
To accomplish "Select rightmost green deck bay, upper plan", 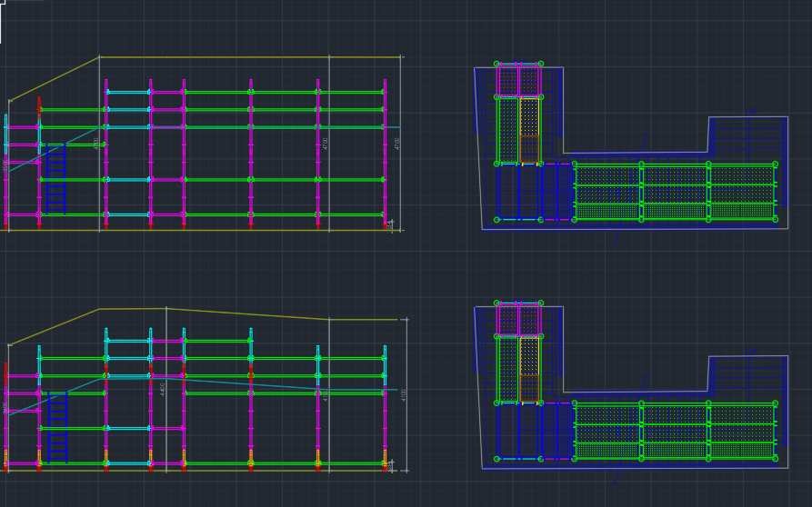I will 742,192.
